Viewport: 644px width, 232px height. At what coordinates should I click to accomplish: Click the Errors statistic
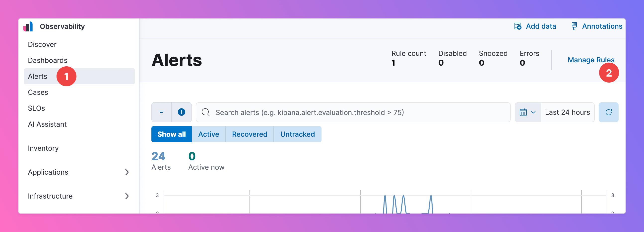pos(529,58)
